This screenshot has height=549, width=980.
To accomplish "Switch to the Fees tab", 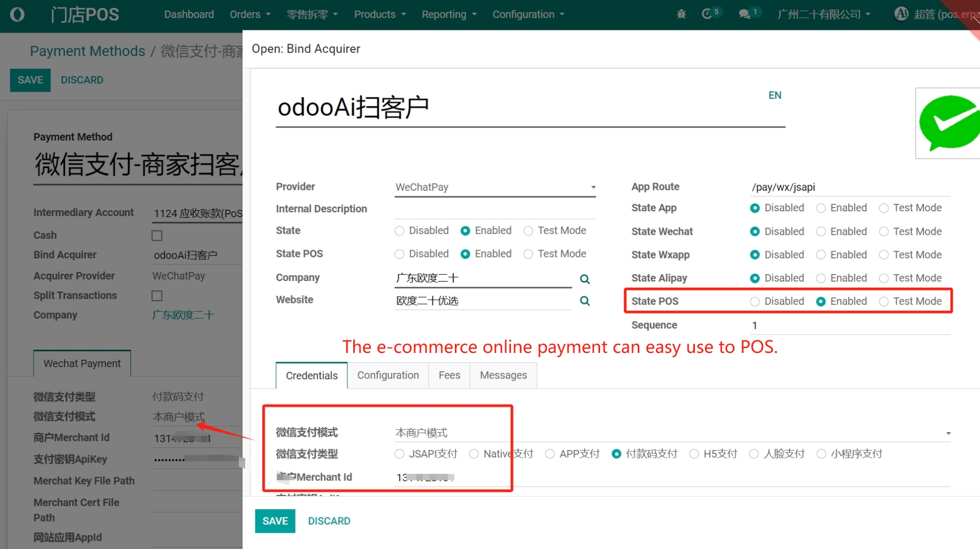I will coord(449,375).
